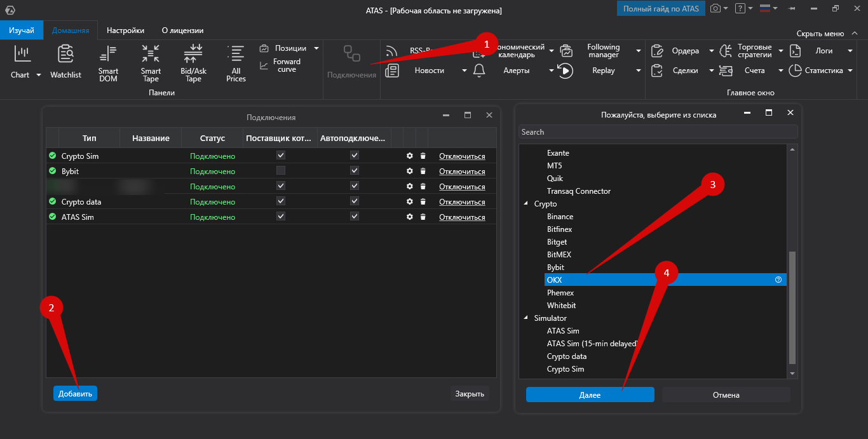The height and width of the screenshot is (439, 868).
Task: Click the Сделки clipboard icon
Action: (657, 71)
